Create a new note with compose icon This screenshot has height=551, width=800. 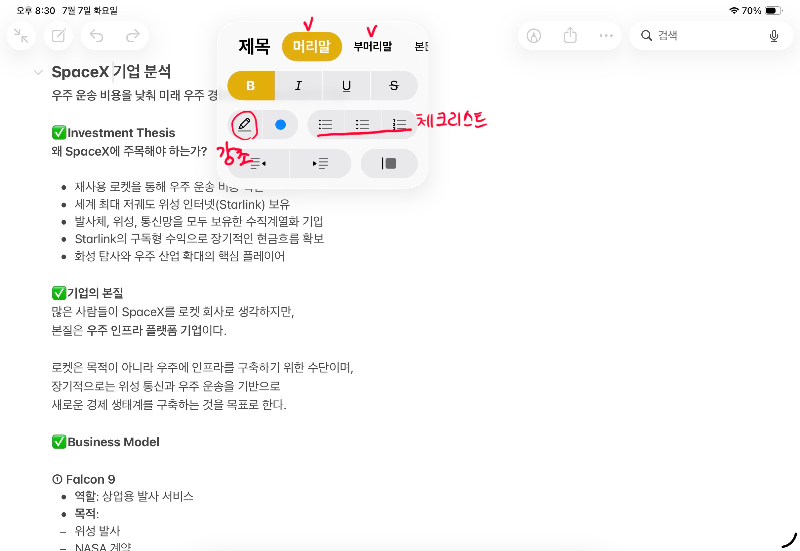[59, 36]
